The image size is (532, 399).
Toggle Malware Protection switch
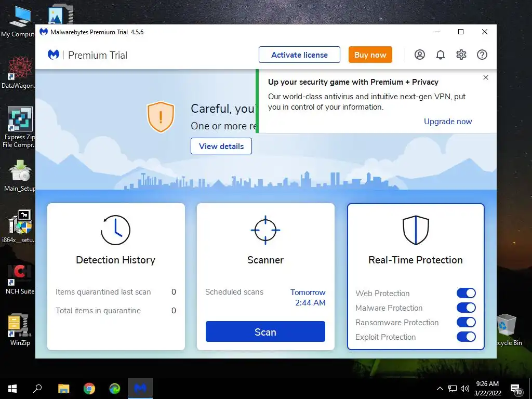[x=466, y=308]
